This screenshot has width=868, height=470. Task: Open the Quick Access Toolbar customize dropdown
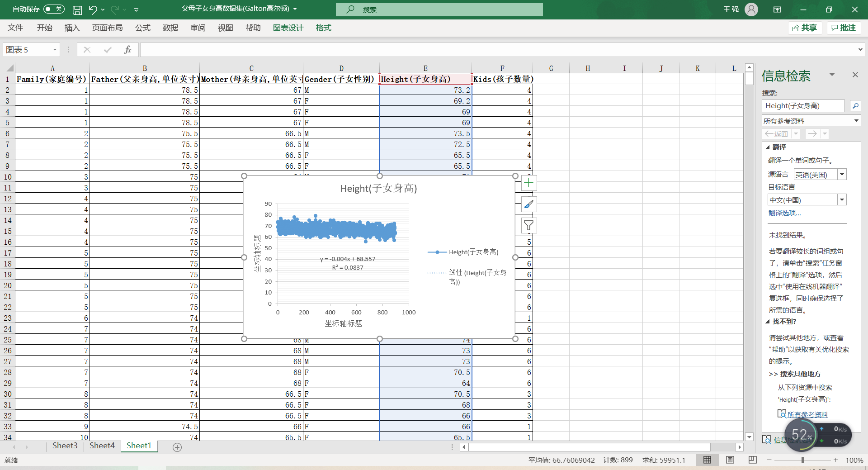[x=136, y=9]
